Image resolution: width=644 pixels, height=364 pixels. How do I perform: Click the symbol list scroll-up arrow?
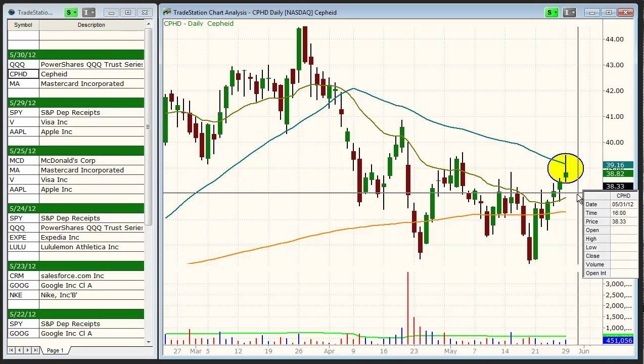pos(148,23)
